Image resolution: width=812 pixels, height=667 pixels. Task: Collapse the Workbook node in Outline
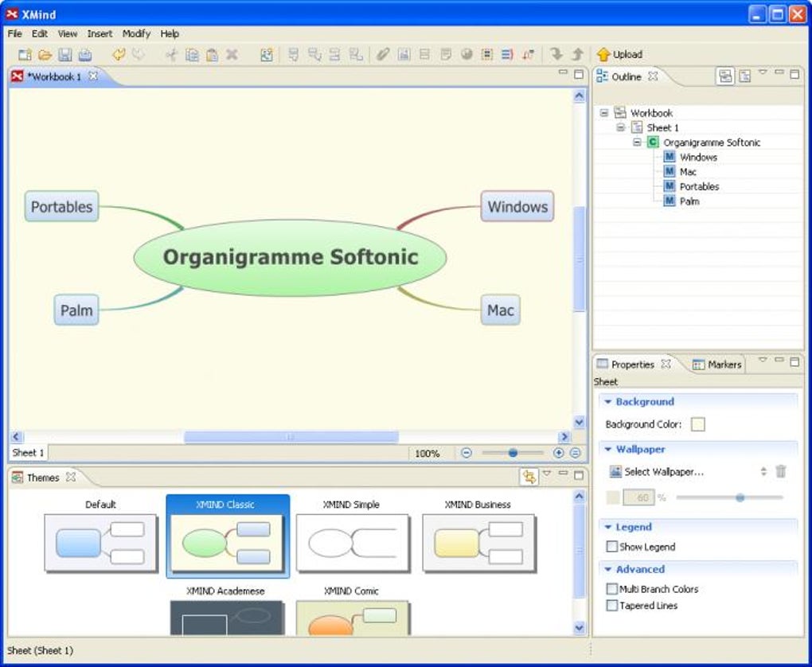(603, 112)
